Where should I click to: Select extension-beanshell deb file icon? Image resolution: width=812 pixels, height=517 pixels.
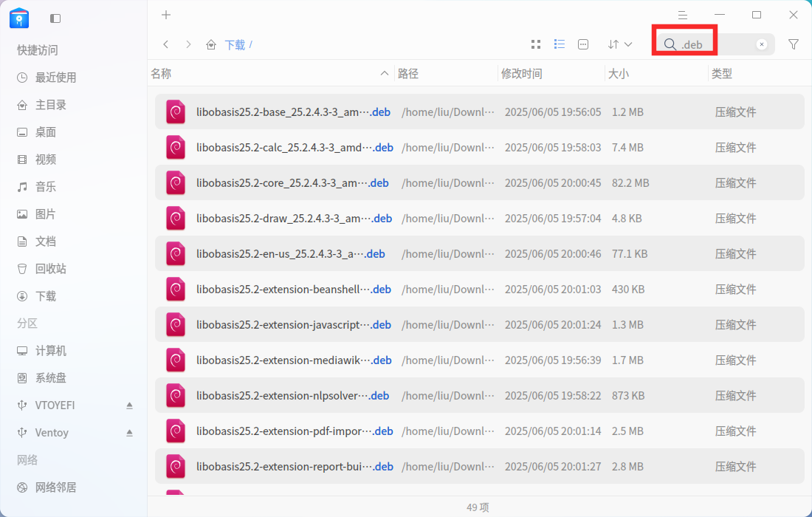(x=176, y=289)
